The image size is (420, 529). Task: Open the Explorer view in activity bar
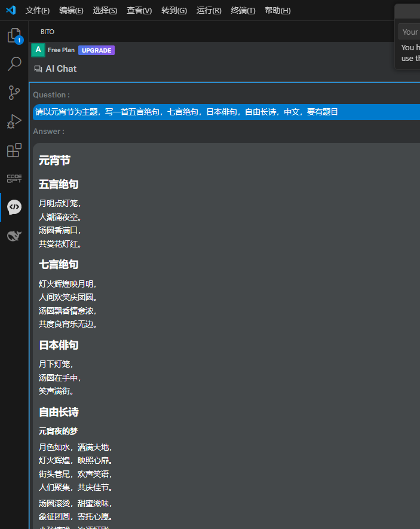click(14, 35)
